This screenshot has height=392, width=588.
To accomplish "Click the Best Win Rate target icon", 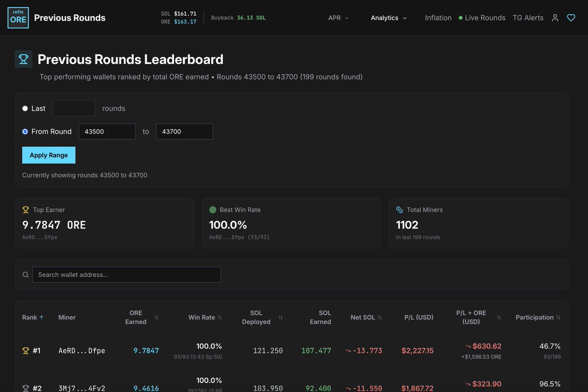I will point(213,210).
